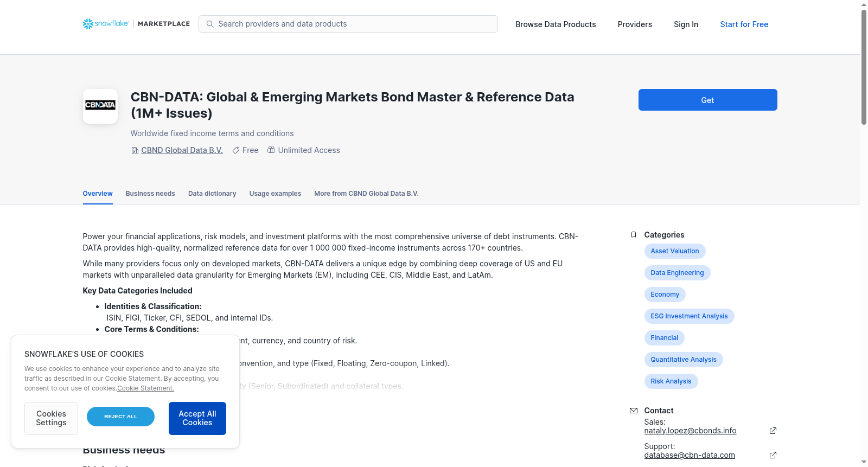Viewport: 868px width, 467px height.
Task: Click the 'Categories' sidebar heading
Action: pos(664,235)
